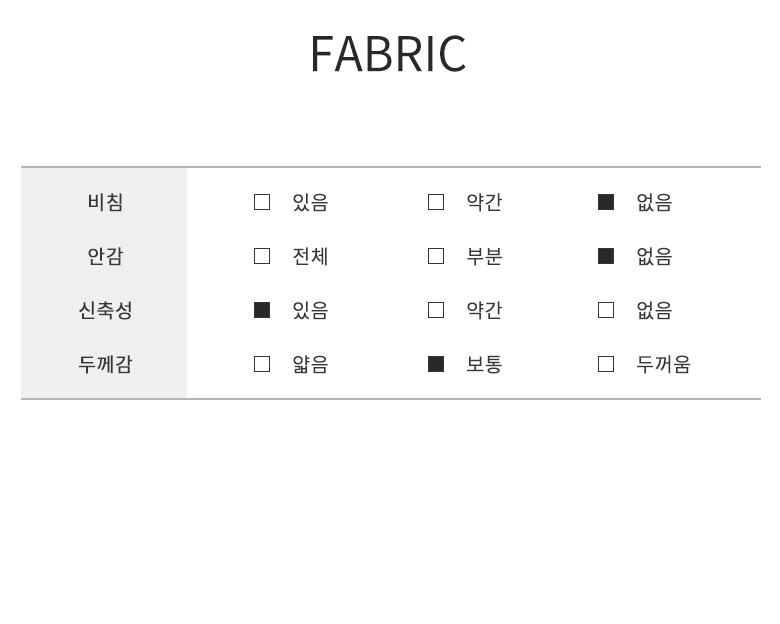Click the 두께감 row label

coord(105,364)
